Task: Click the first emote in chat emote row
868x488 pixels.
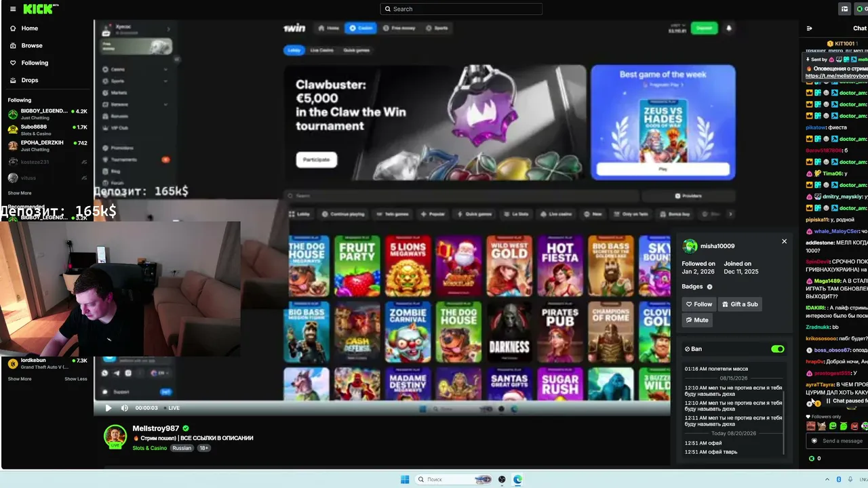Action: point(810,426)
